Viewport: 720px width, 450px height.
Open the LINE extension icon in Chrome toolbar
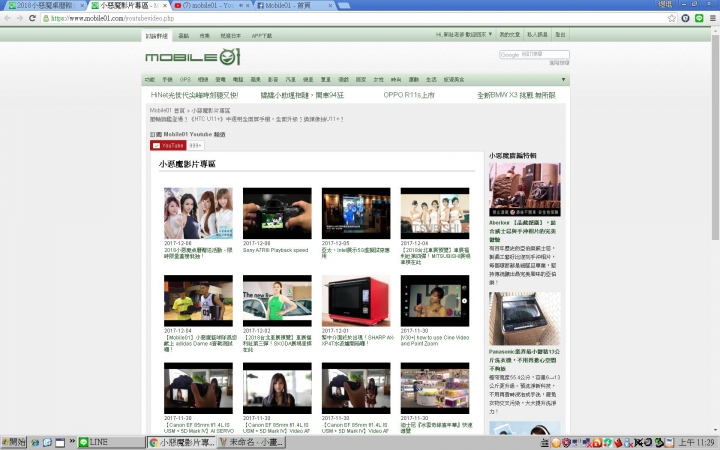[x=699, y=18]
